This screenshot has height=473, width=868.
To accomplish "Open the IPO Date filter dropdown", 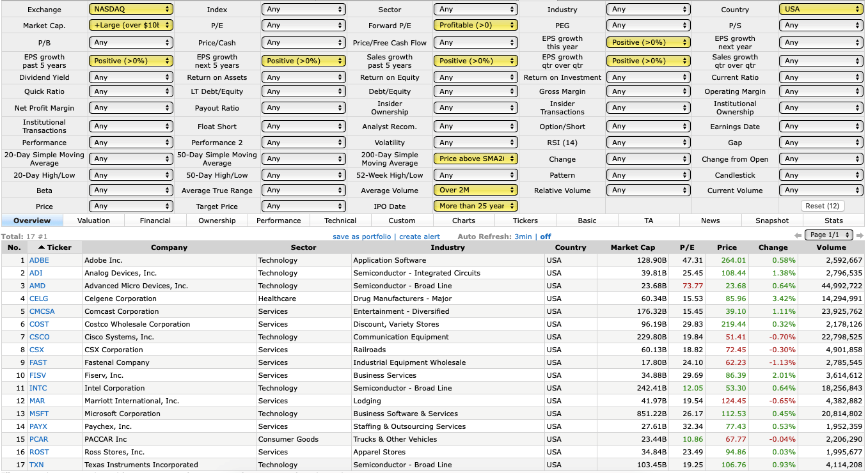I will pyautogui.click(x=475, y=206).
